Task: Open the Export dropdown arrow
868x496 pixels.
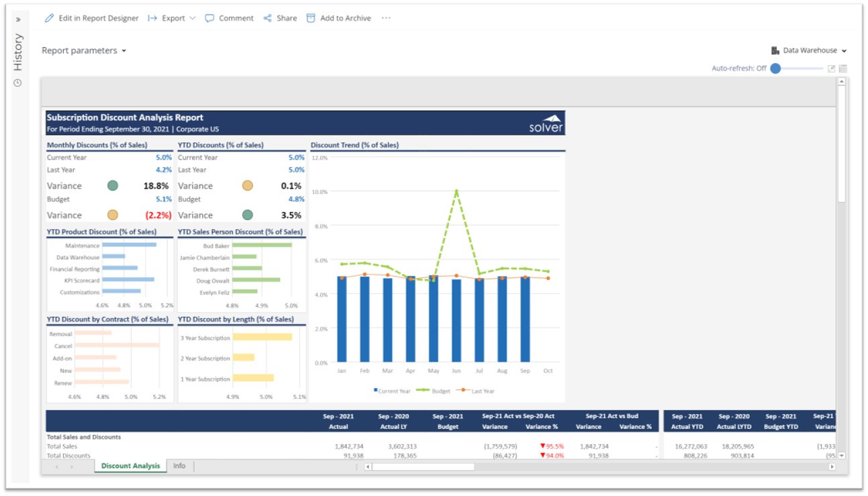Action: pyautogui.click(x=193, y=18)
